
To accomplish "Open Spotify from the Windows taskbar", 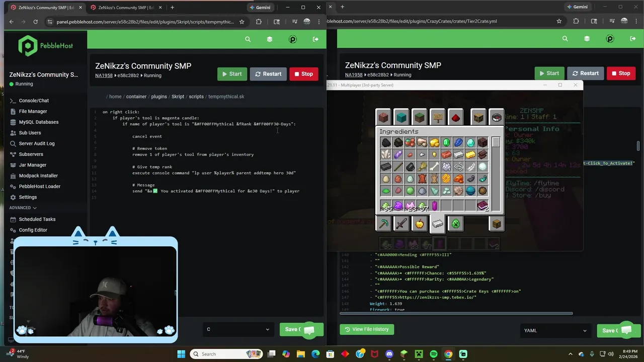I will coord(434,354).
